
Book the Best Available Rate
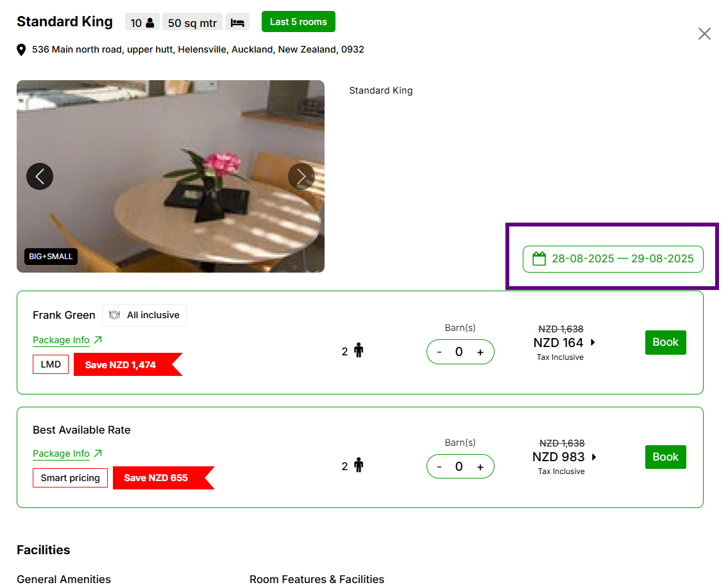665,457
